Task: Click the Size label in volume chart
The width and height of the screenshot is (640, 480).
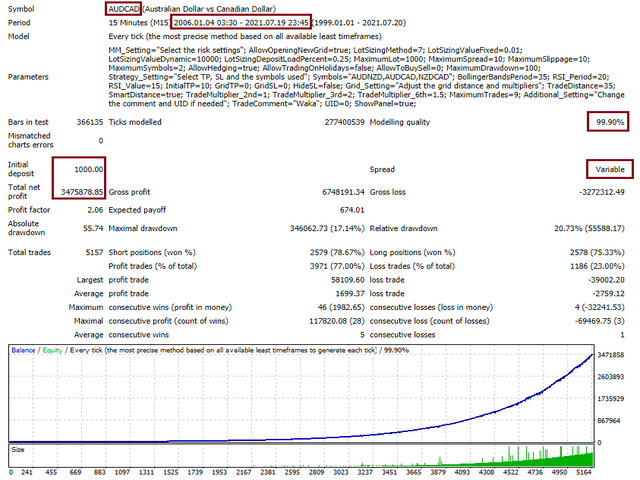Action: coord(18,450)
